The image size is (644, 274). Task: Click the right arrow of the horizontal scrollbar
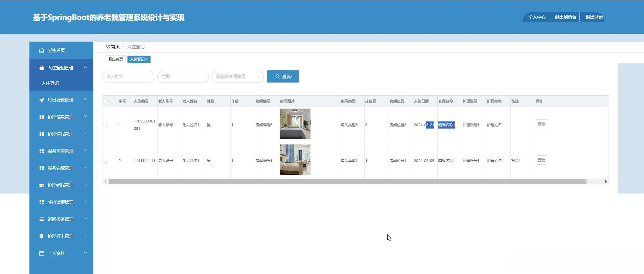[x=606, y=182]
